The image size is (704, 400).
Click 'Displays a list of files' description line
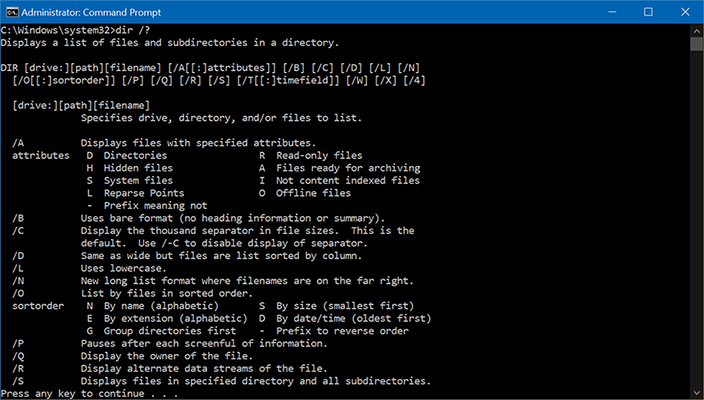[184, 43]
